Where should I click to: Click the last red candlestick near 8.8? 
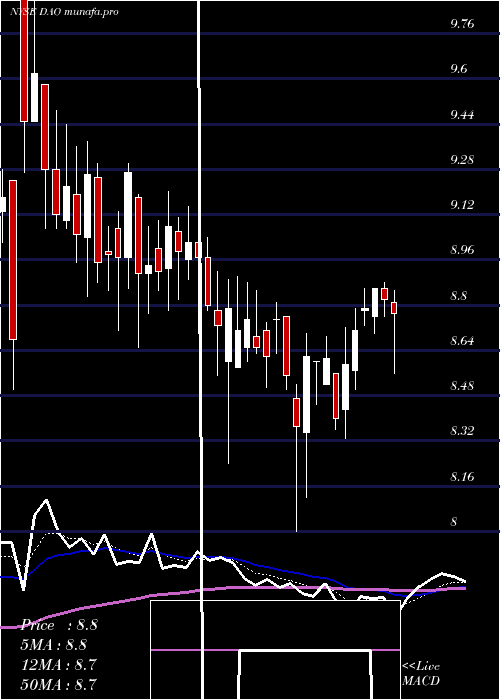point(394,308)
